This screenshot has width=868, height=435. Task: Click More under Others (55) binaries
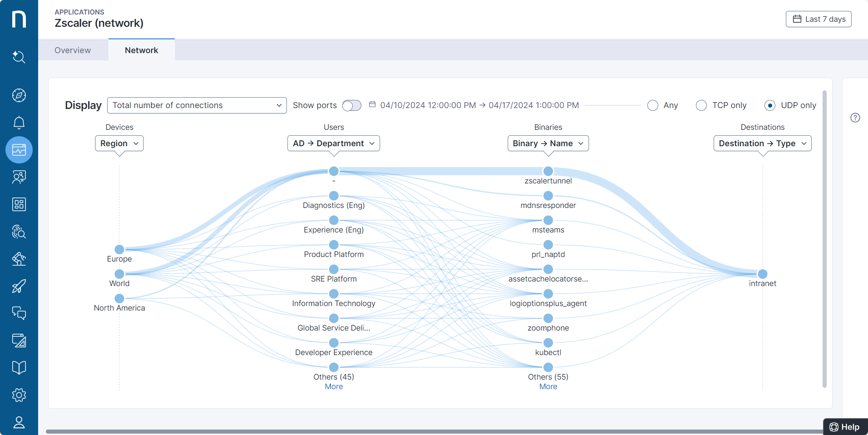coord(547,386)
